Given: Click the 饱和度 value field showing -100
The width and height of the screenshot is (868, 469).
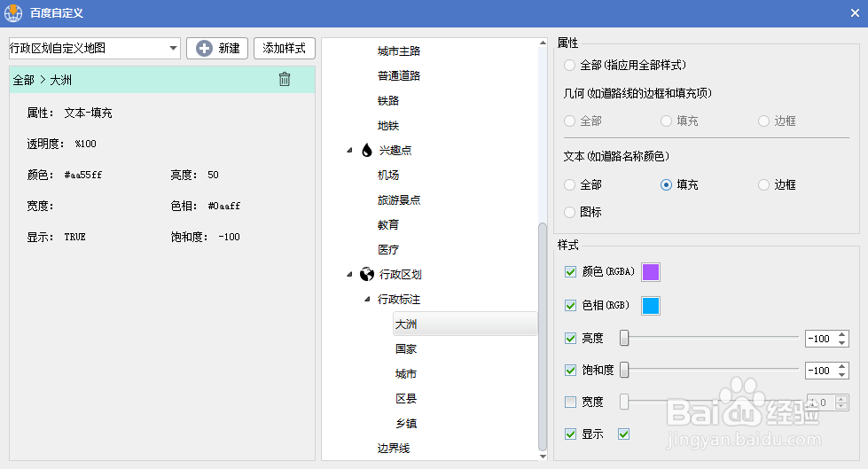Looking at the screenshot, I should [x=820, y=371].
